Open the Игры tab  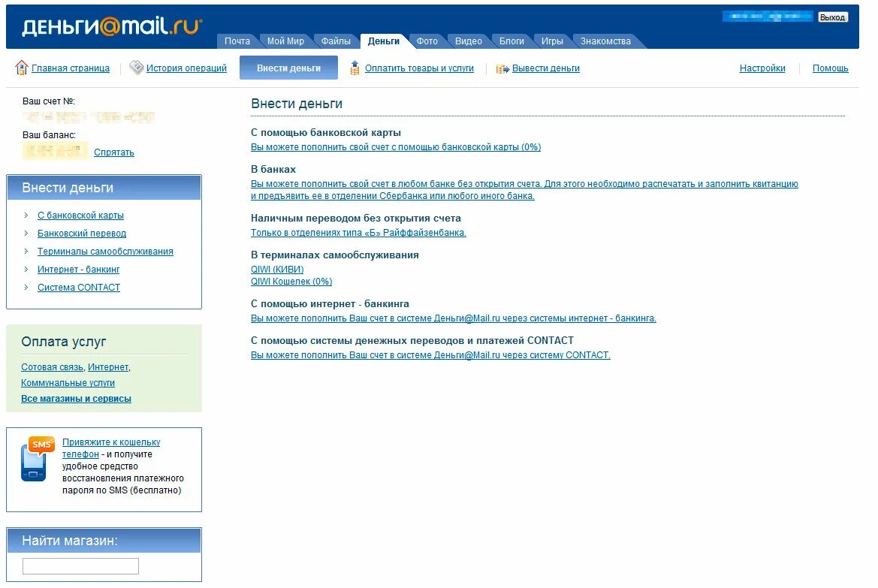[552, 41]
